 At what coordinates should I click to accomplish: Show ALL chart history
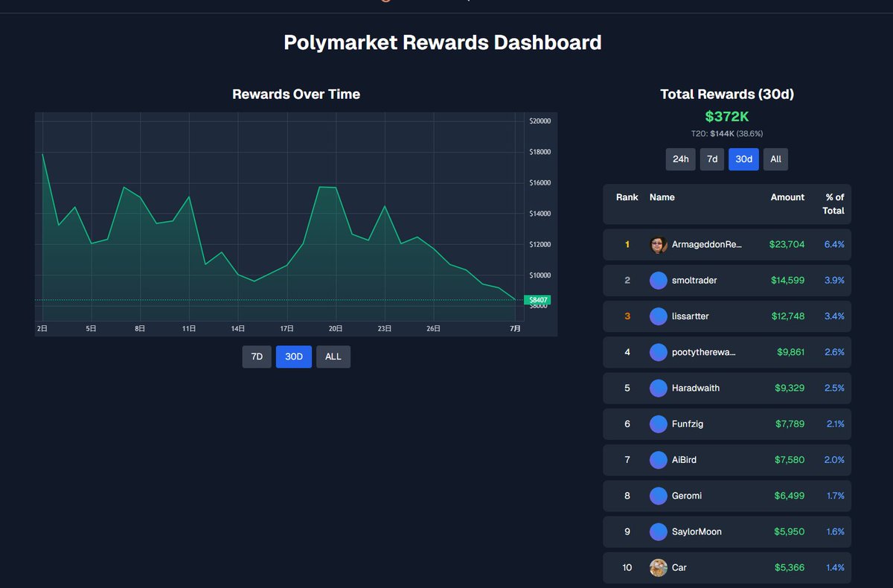(x=333, y=357)
